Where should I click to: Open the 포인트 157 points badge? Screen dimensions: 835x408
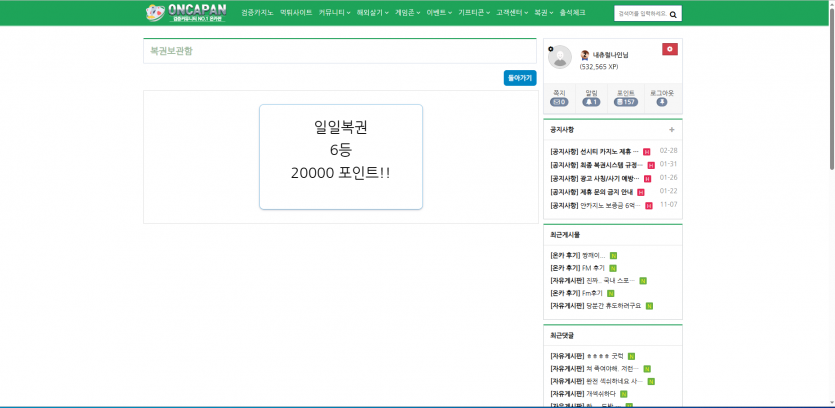[x=626, y=102]
